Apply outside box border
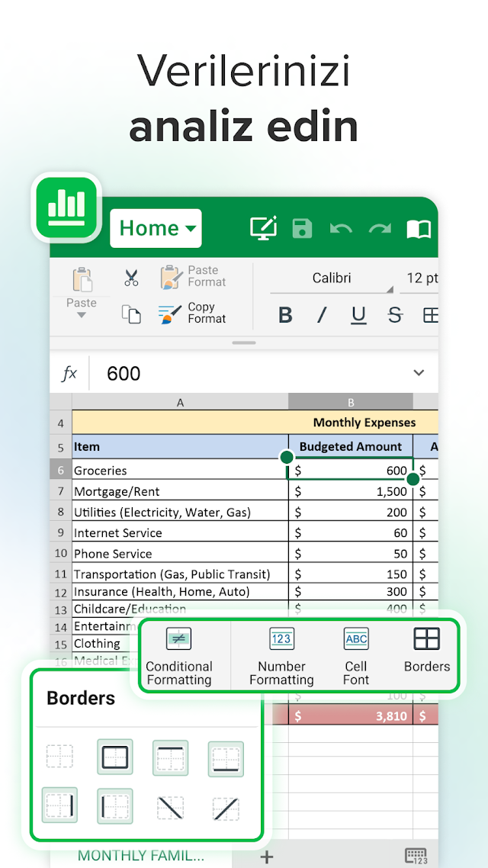 [115, 757]
